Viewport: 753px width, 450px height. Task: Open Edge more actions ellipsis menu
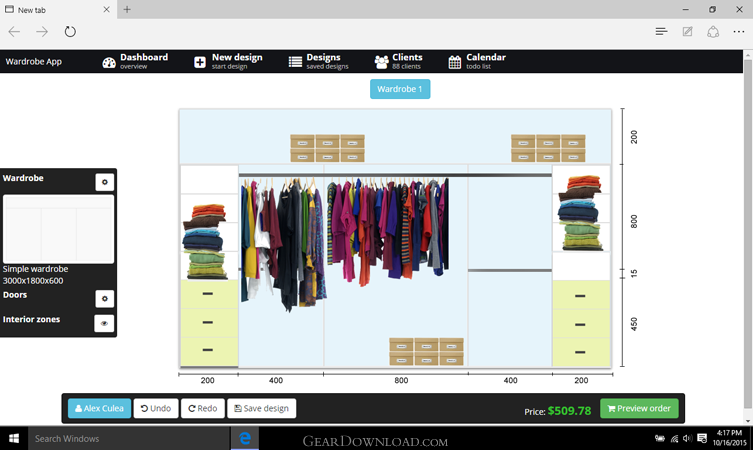739,32
